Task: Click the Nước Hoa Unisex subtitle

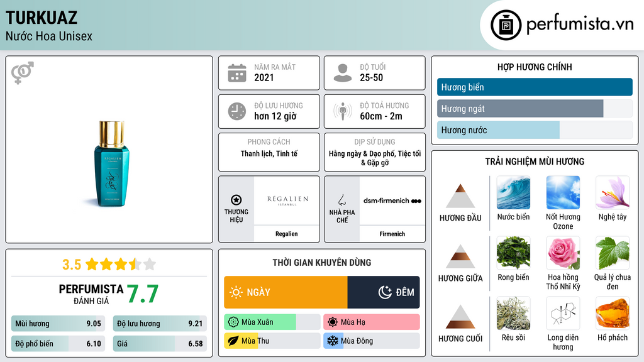Action: tap(49, 36)
